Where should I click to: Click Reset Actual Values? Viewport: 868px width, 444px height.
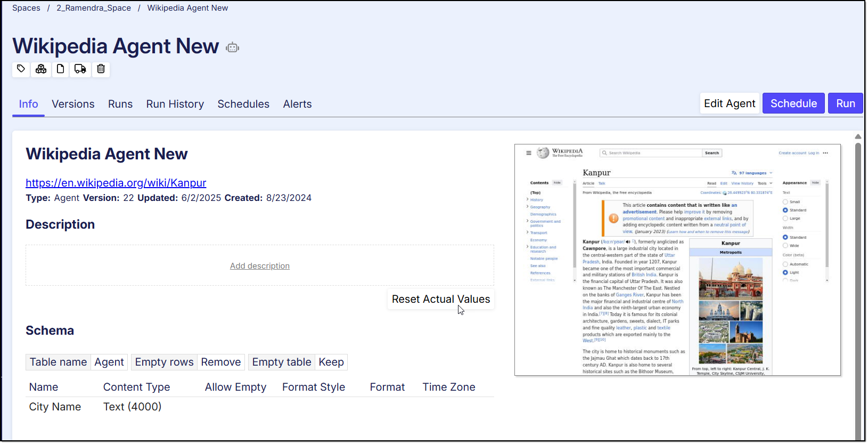click(440, 300)
